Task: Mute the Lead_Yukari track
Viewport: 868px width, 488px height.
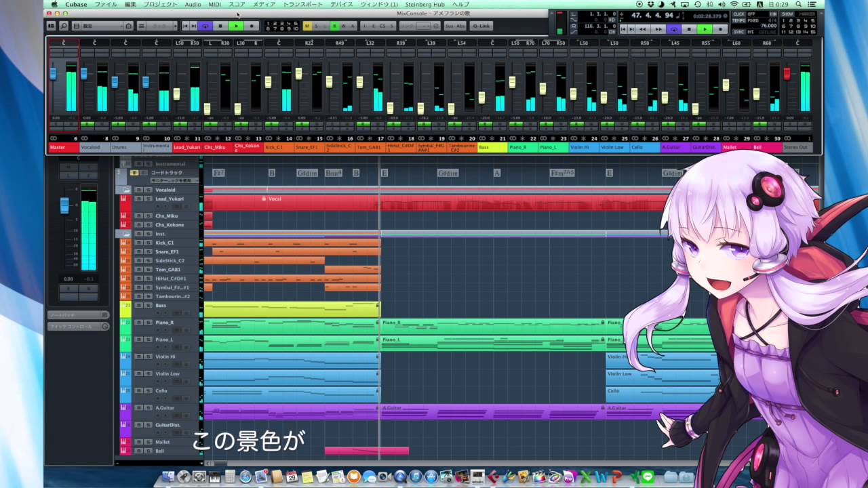Action: (x=139, y=199)
